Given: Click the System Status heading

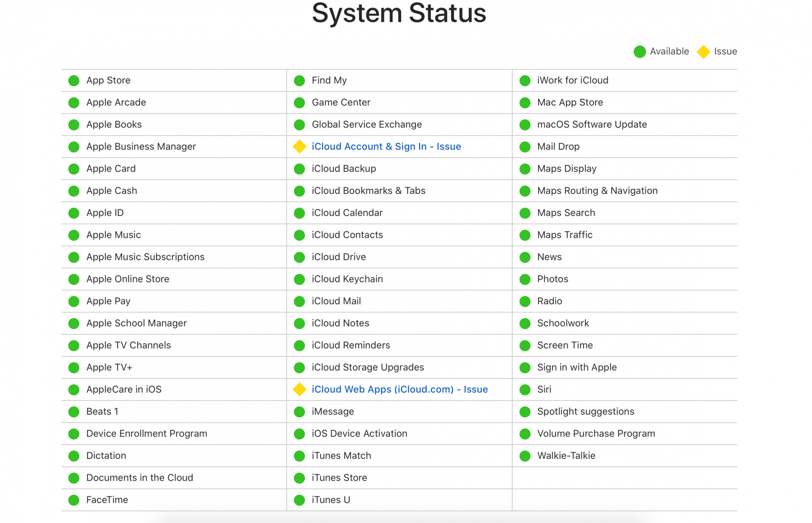Looking at the screenshot, I should (399, 13).
